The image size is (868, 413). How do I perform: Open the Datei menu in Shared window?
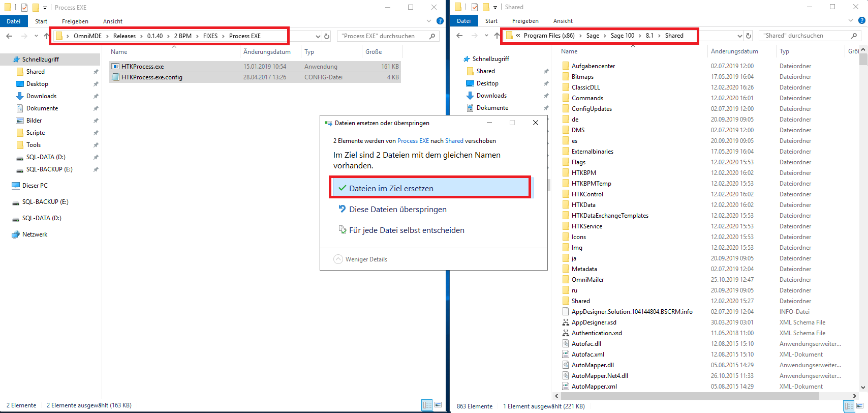coord(464,21)
